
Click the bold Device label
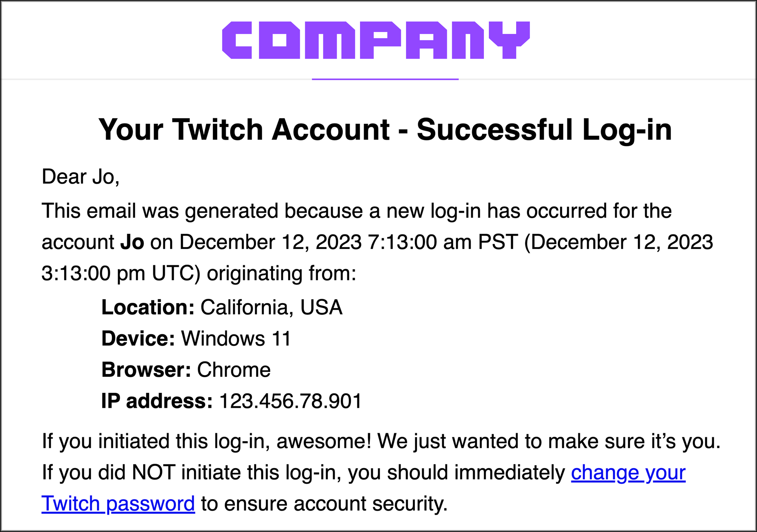pyautogui.click(x=138, y=338)
